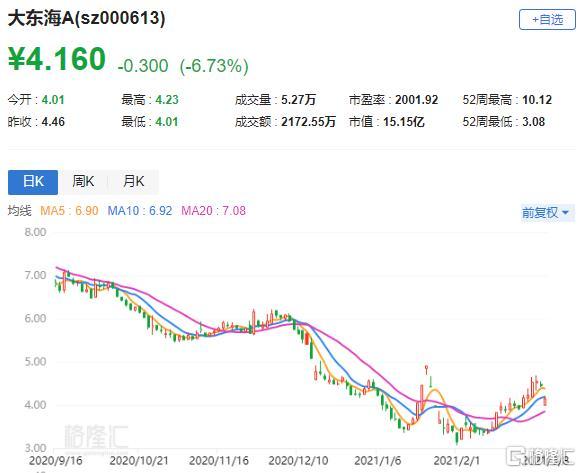Switch to the 日K daily chart tab
The width and height of the screenshot is (581, 473).
33,182
